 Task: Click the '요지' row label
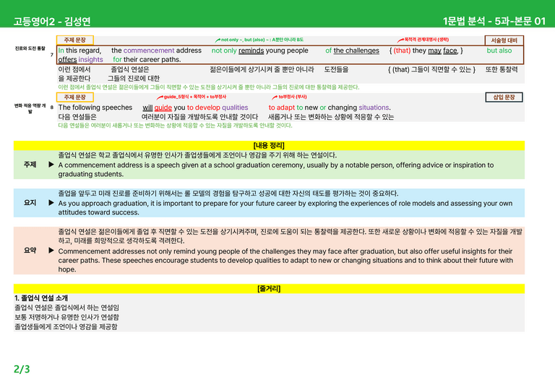click(30, 203)
